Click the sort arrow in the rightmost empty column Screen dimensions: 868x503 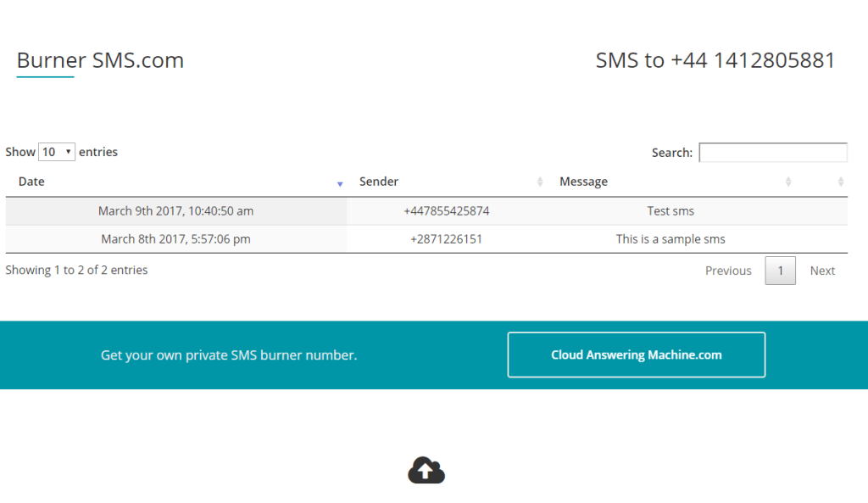tap(841, 182)
